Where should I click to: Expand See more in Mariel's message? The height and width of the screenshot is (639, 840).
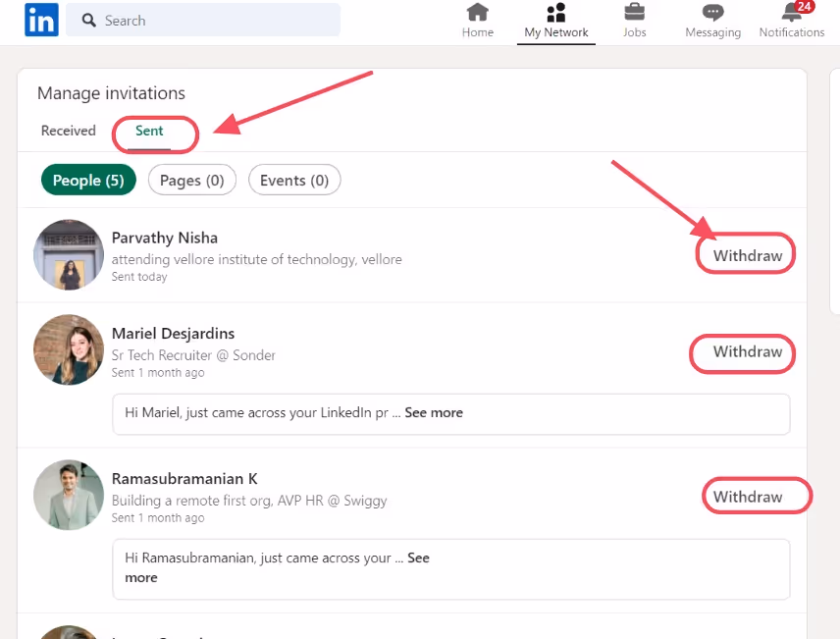(x=434, y=413)
